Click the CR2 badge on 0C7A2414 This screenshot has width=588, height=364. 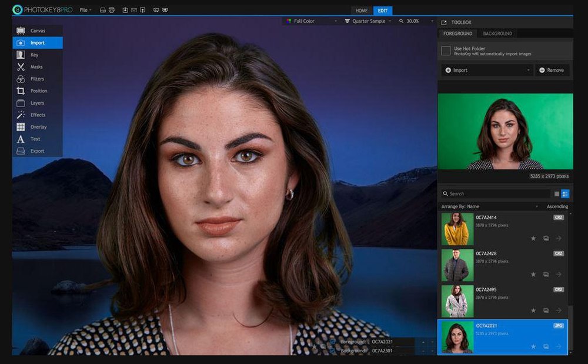point(559,218)
